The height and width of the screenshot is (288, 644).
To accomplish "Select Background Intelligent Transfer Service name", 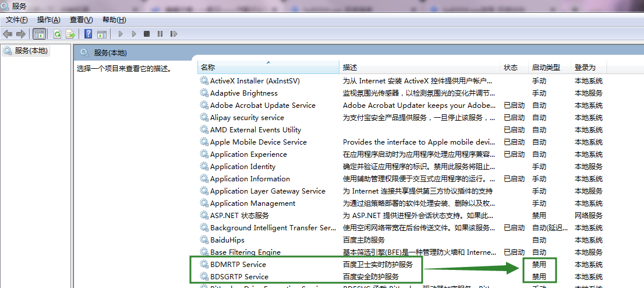I will [x=273, y=227].
